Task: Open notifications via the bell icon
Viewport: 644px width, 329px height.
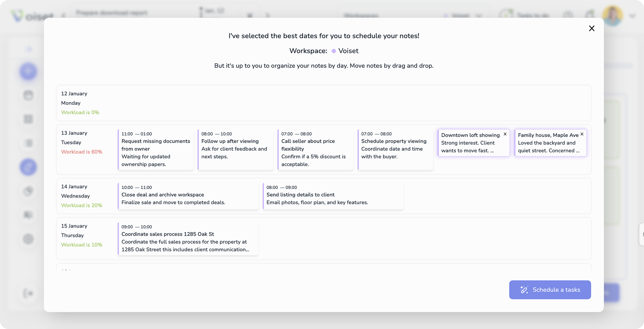Action: click(x=590, y=15)
